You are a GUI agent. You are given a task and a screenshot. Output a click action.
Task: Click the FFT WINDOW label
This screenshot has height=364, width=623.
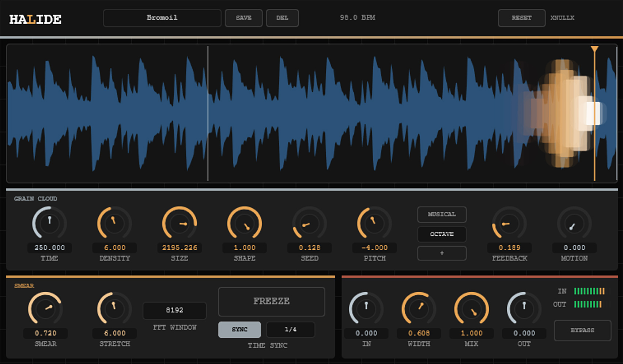pyautogui.click(x=175, y=327)
